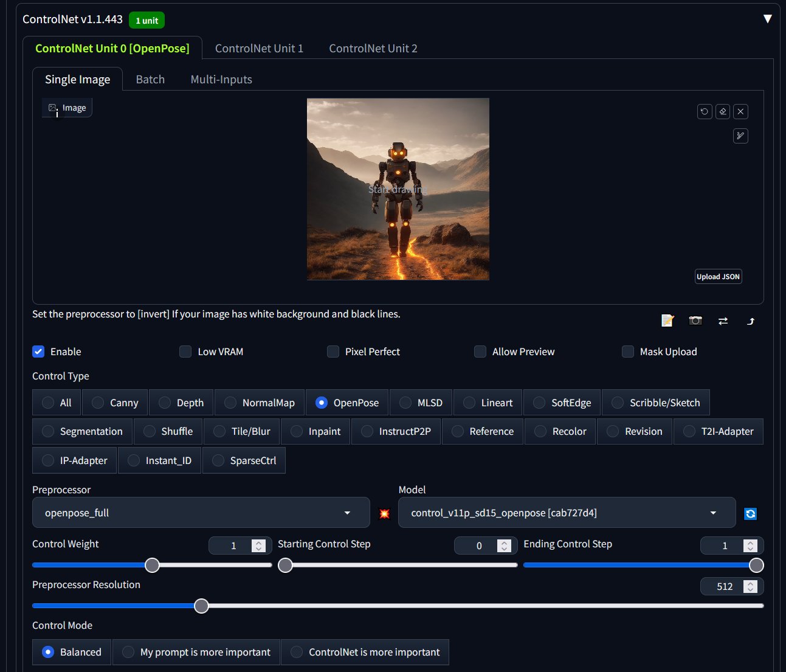Click Ending Control Step stepper arrows
786x672 pixels.
tap(751, 546)
